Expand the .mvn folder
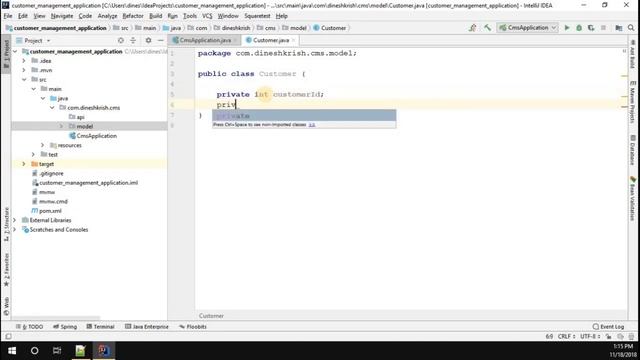The image size is (640, 360). [24, 70]
